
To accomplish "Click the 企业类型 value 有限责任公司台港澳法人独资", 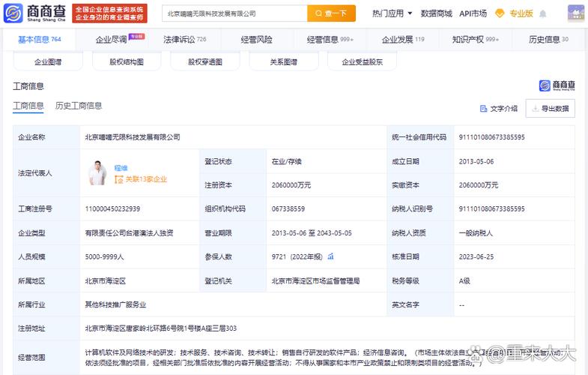I will [129, 233].
